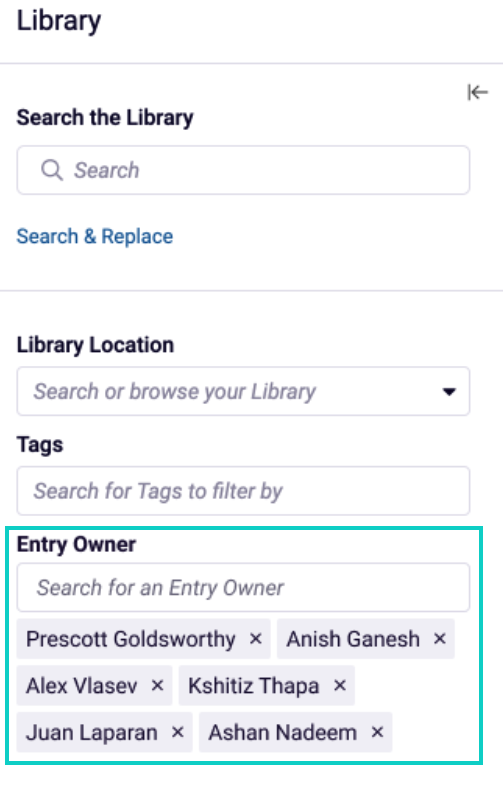Image resolution: width=503 pixels, height=786 pixels.
Task: Focus the Library Location search field
Action: click(243, 391)
